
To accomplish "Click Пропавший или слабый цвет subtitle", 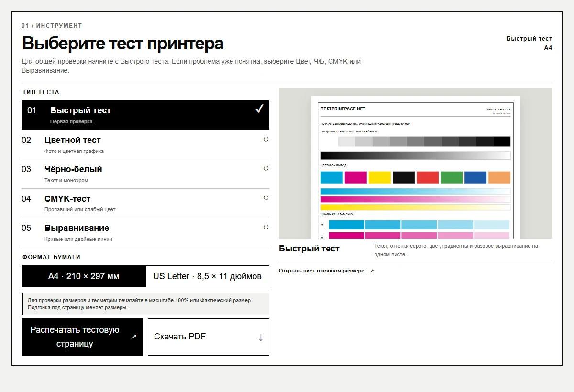I will [x=80, y=209].
